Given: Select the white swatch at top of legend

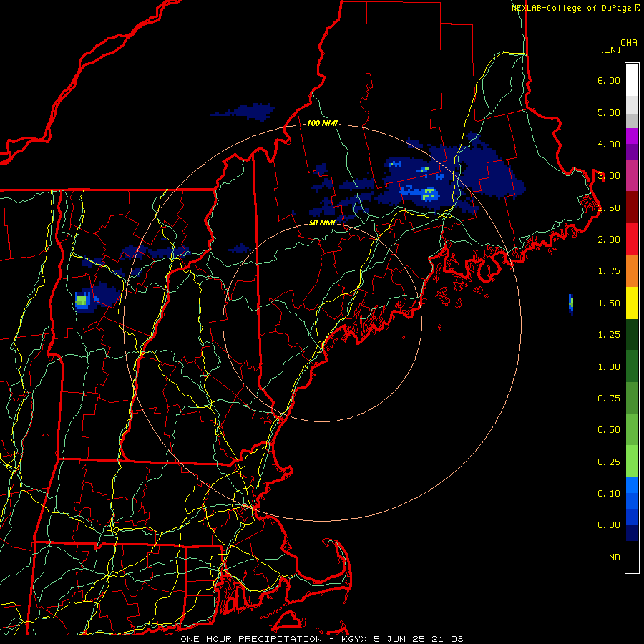Looking at the screenshot, I should (632, 80).
